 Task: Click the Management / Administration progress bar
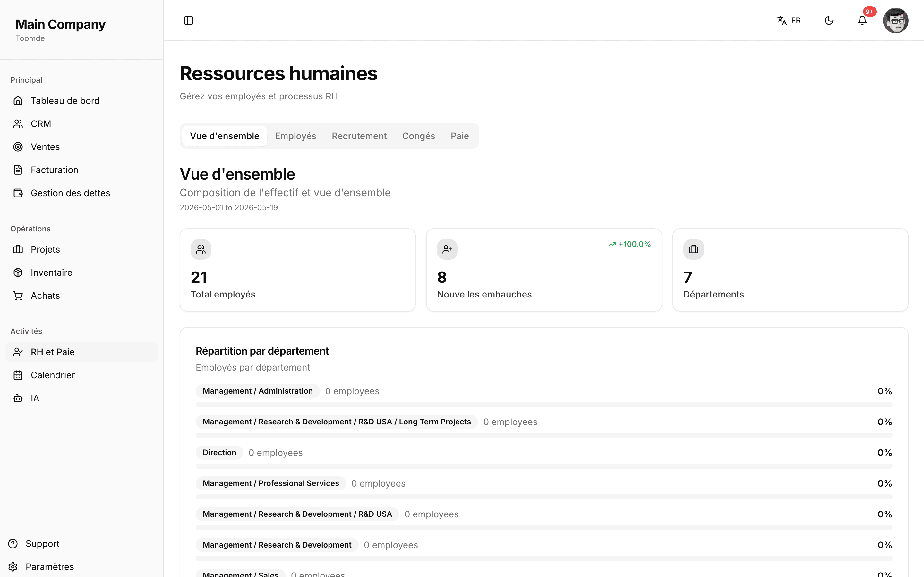tap(544, 405)
